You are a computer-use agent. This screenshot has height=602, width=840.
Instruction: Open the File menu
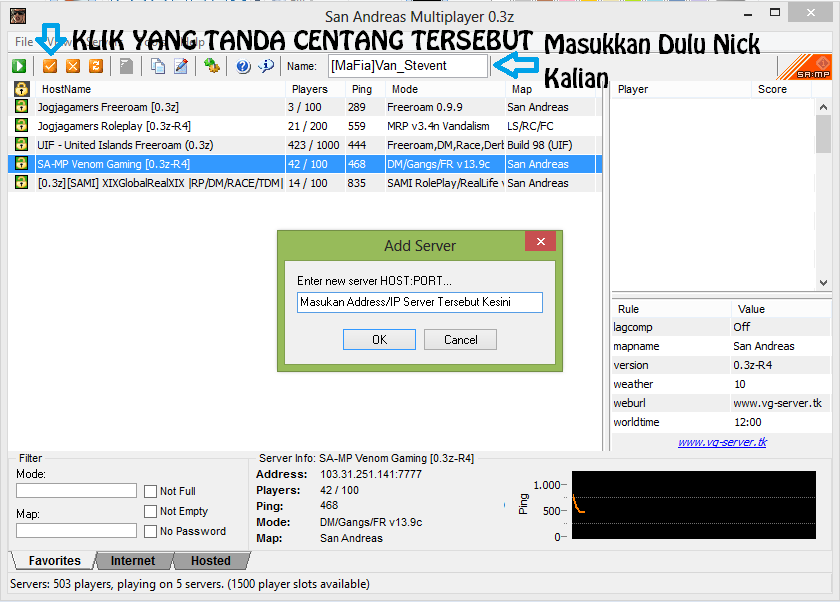[x=24, y=42]
